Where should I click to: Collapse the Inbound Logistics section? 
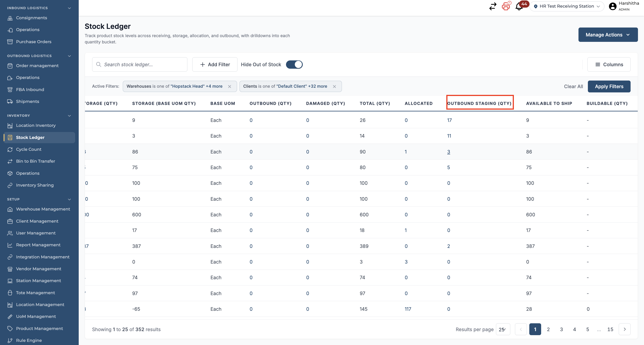click(x=70, y=8)
